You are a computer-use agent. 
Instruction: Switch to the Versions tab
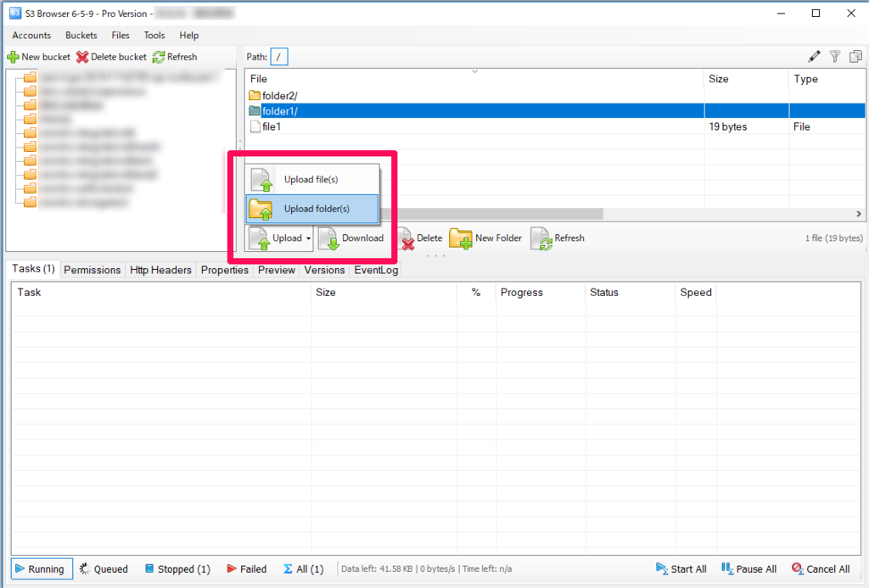(x=324, y=270)
